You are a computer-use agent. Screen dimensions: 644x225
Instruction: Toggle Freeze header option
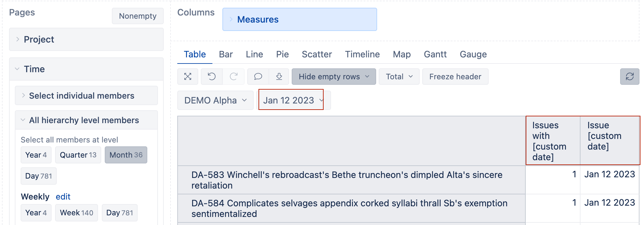[x=455, y=76]
